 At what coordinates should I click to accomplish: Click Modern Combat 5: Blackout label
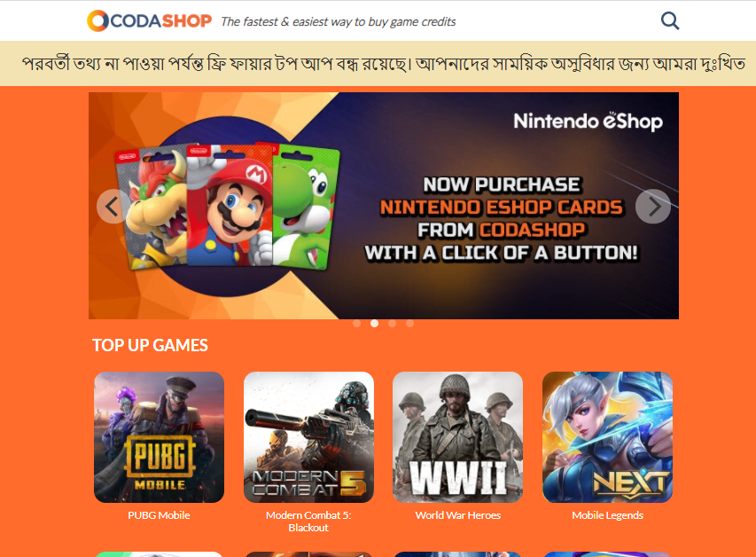(308, 522)
